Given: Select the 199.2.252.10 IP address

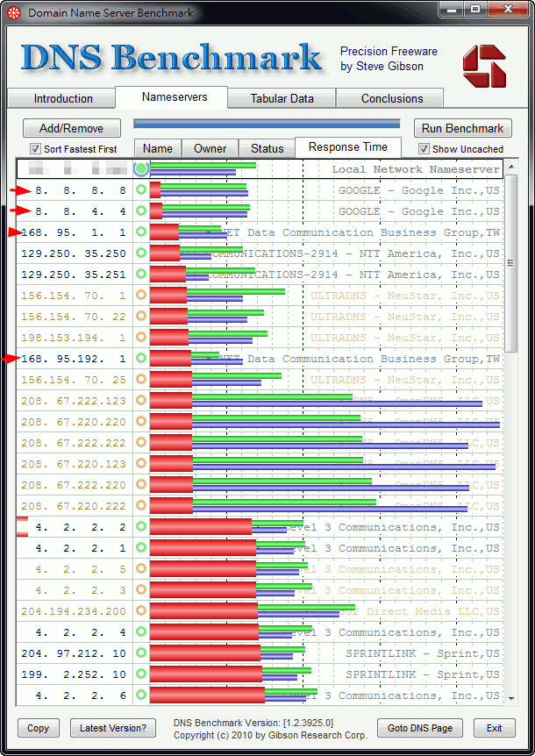Looking at the screenshot, I should 74,674.
